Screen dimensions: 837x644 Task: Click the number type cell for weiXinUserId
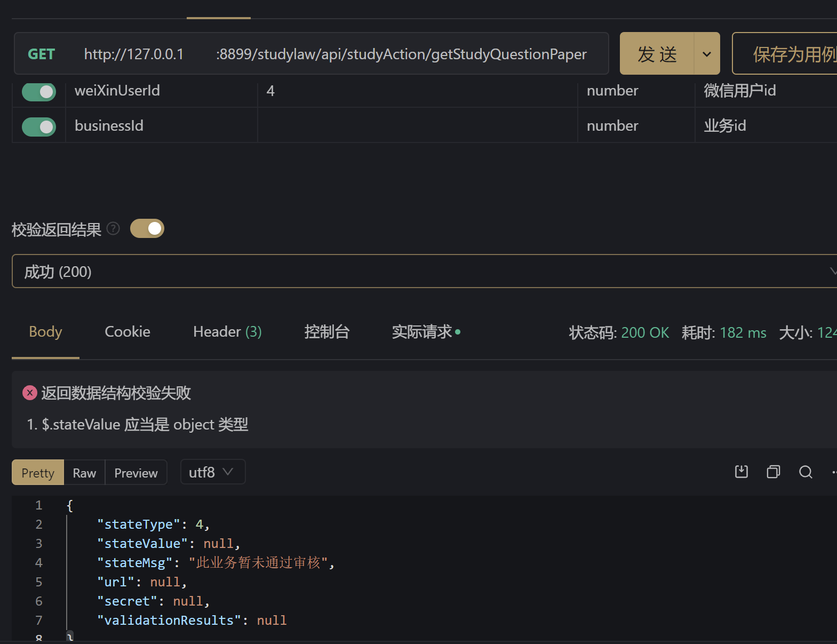pyautogui.click(x=636, y=91)
